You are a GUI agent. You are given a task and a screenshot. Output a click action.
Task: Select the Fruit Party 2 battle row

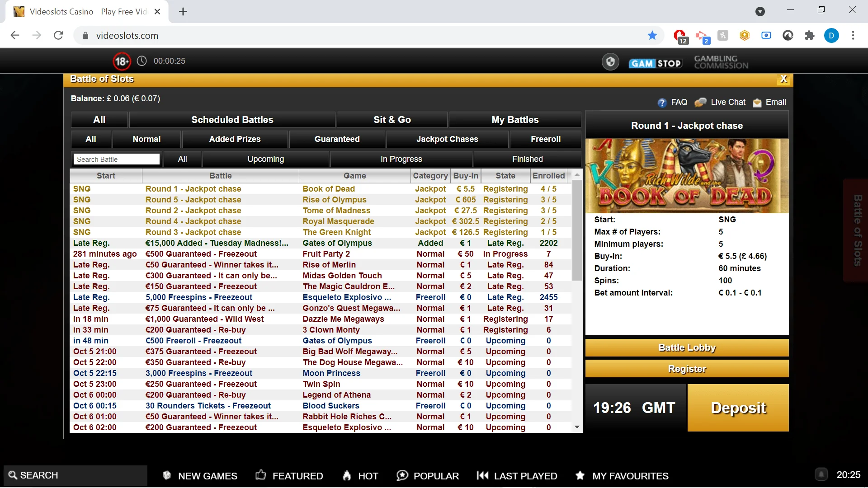click(321, 254)
